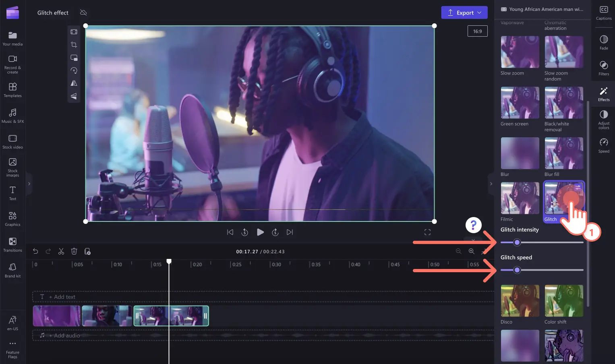
Task: Click the Export button
Action: [x=464, y=12]
